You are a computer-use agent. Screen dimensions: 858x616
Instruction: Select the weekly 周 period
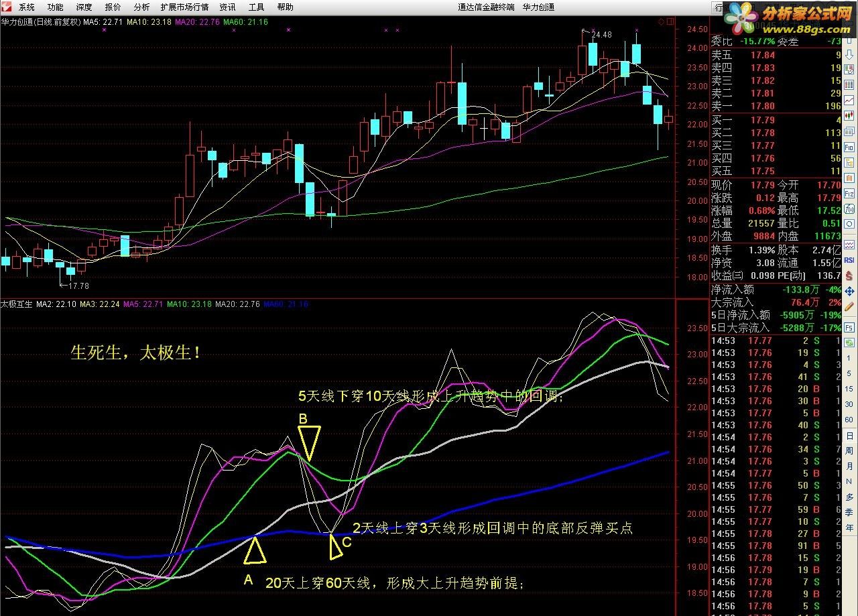[849, 451]
